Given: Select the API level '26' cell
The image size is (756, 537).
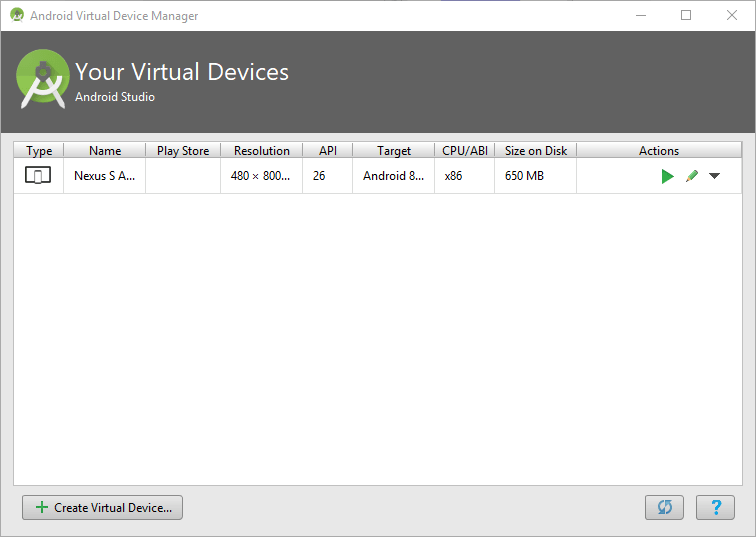Looking at the screenshot, I should click(x=327, y=176).
